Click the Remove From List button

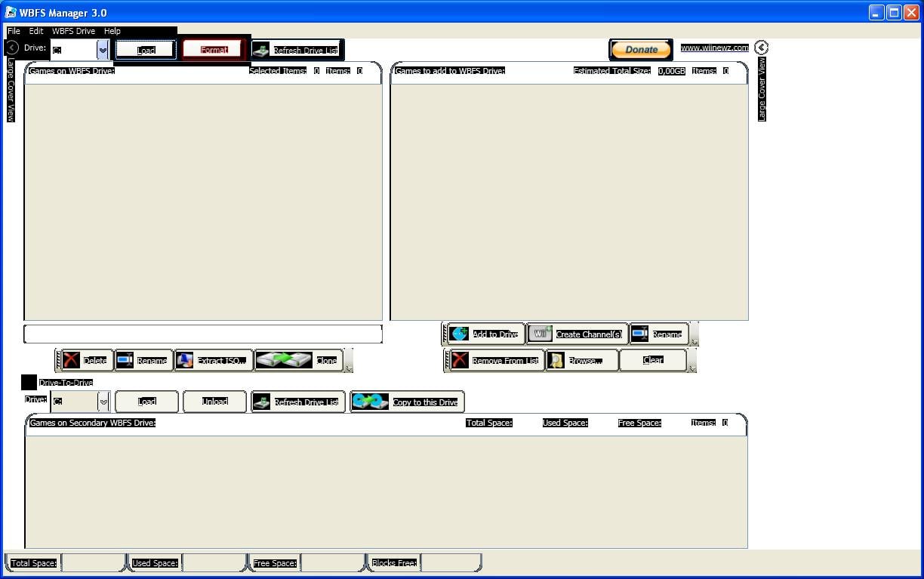click(496, 360)
